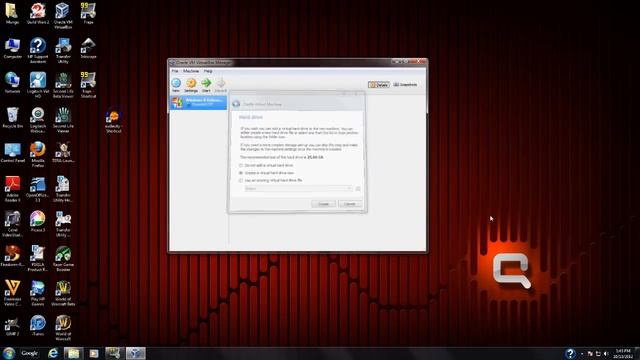Open Windows Explorer from the taskbar
This screenshot has height=360, width=640.
click(73, 353)
